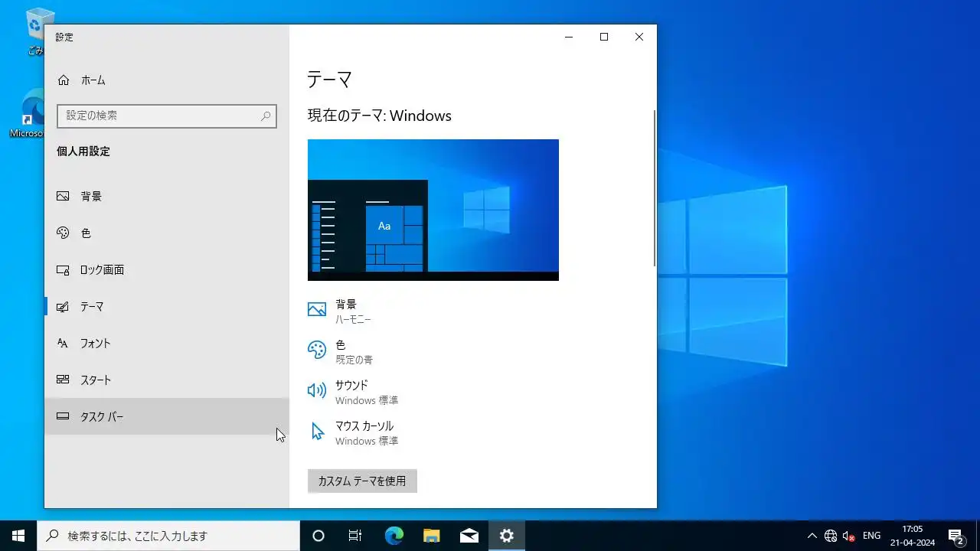Click the 現在のテーマ: Windows heading

pos(380,116)
